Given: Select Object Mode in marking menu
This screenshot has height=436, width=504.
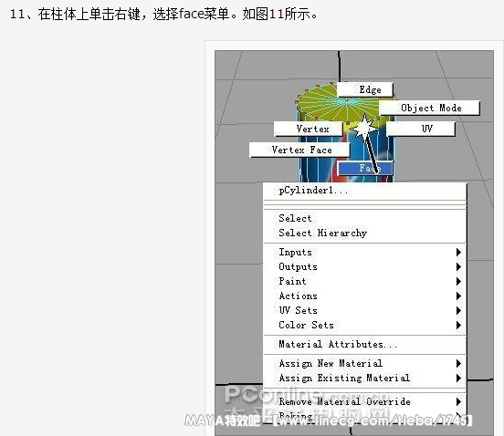Looking at the screenshot, I should pos(430,108).
